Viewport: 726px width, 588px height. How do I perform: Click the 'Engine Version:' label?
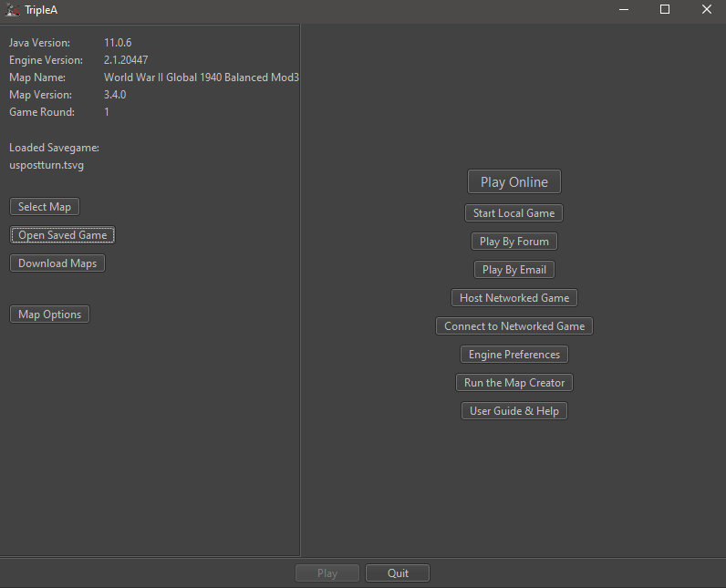[x=46, y=60]
